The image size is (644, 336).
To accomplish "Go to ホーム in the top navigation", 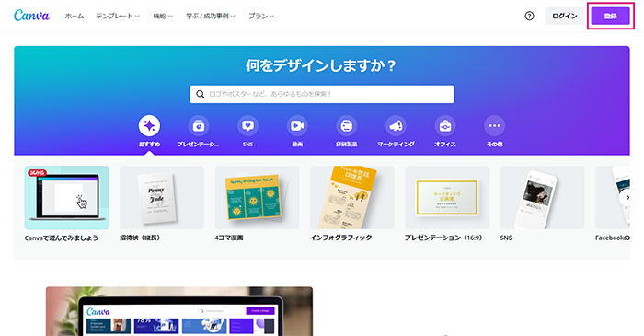I will point(75,16).
